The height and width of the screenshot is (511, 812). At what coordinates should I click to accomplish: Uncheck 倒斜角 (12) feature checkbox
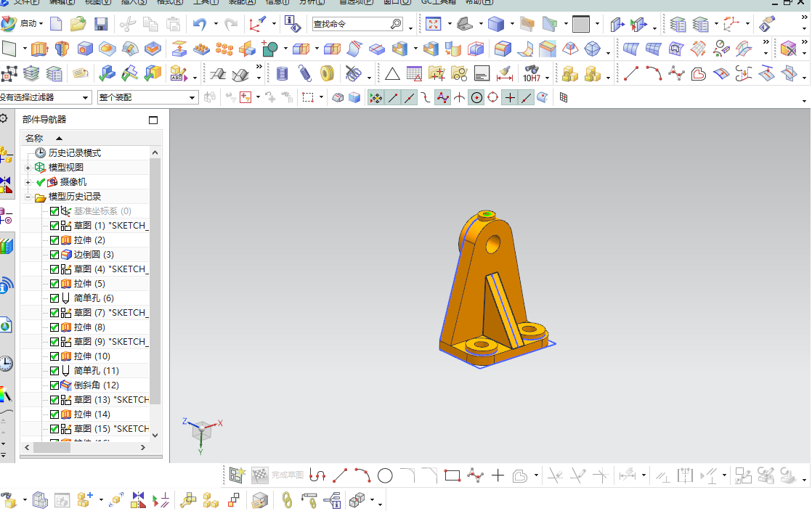(54, 385)
